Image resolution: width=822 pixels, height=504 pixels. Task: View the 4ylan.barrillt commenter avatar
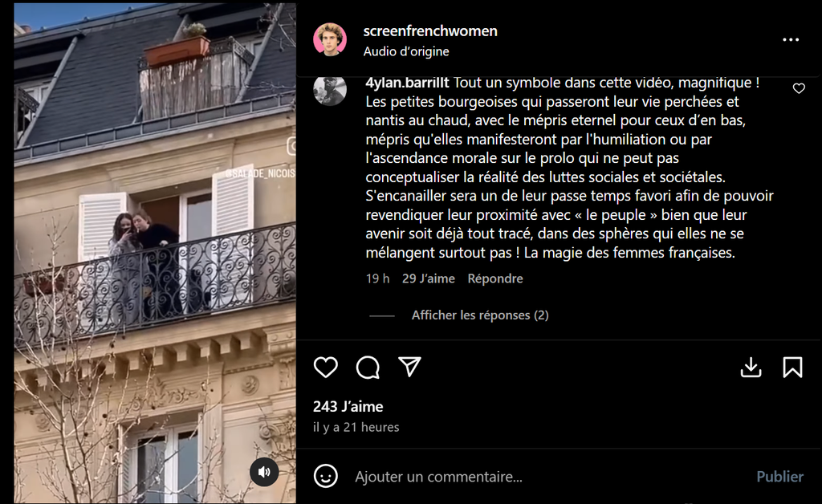[x=330, y=90]
